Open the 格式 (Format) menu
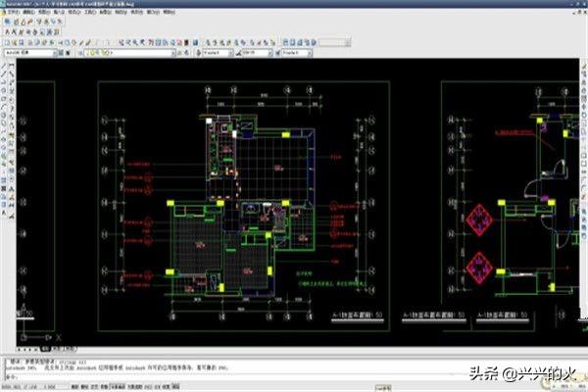Image resolution: width=588 pixels, height=392 pixels. pyautogui.click(x=73, y=12)
